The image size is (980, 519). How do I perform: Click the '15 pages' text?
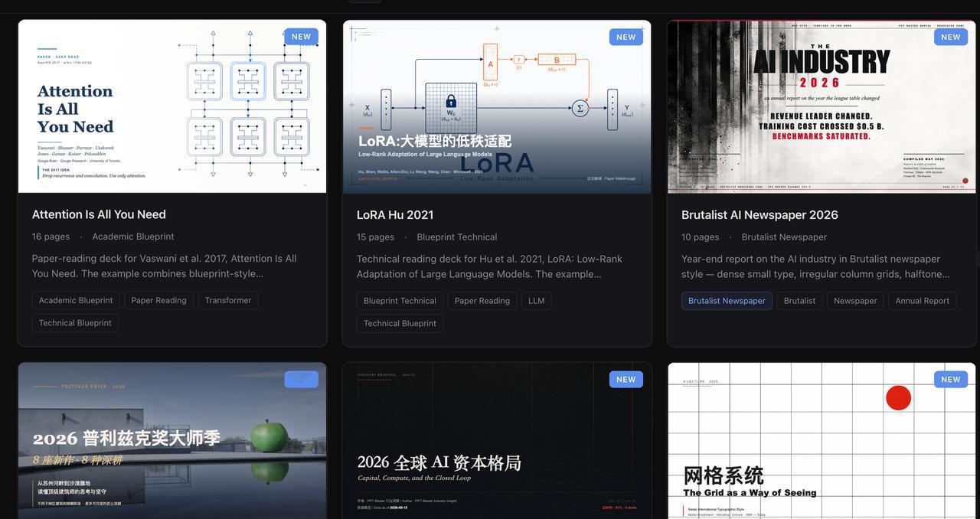click(x=375, y=237)
